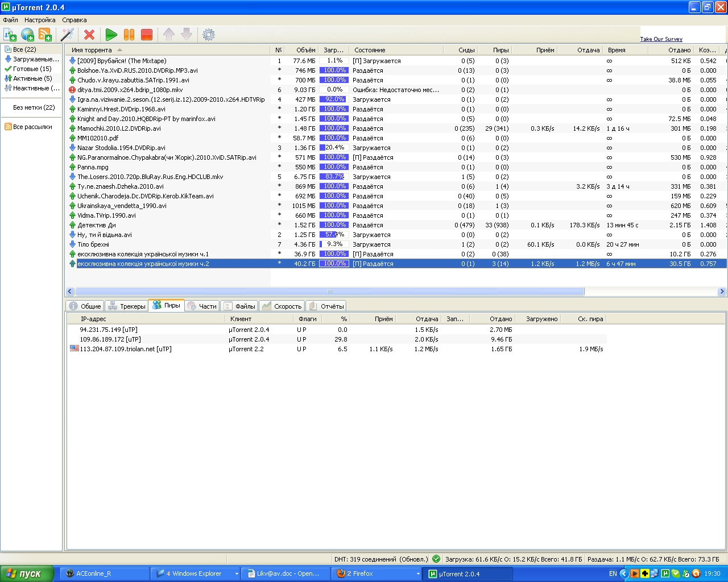Open the Настройка menu

point(40,20)
